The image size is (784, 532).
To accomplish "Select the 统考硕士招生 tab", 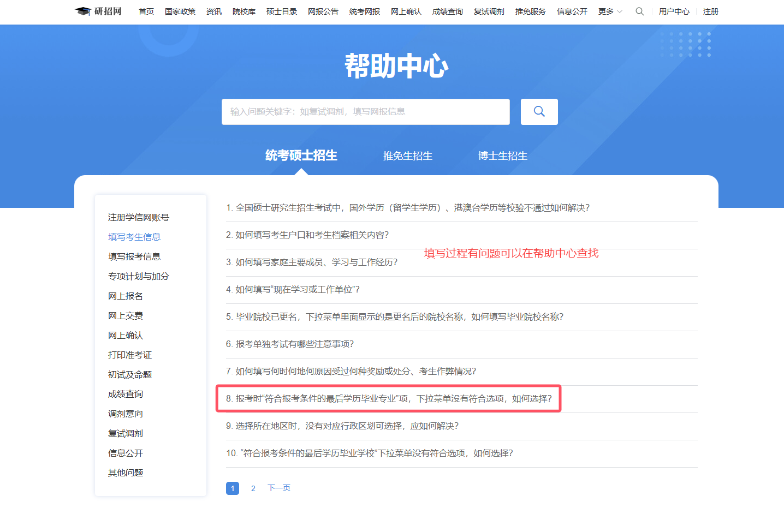I will [301, 156].
